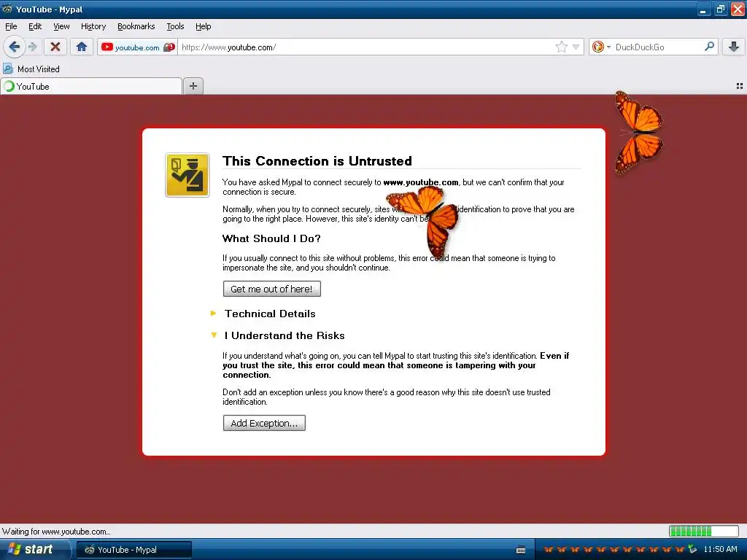Open DuckDuckGo search engine selector
Screen dimensions: 747x560
601,47
